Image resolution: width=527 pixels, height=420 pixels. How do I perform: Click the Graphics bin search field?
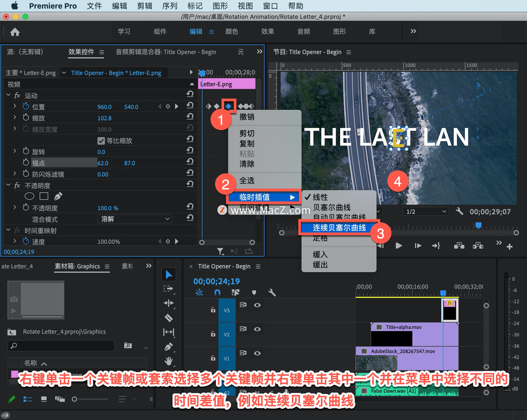coord(61,346)
